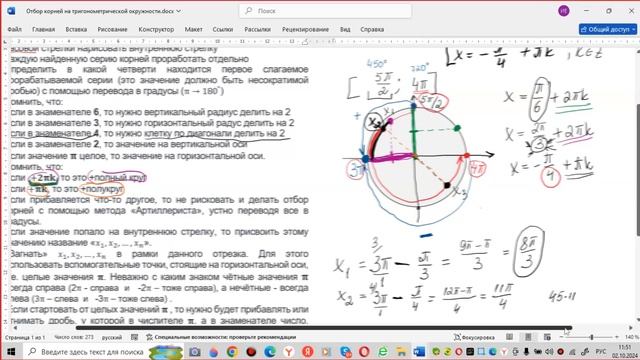Open Internet Explorer from the taskbar
Image resolution: width=640 pixels, height=360 pixels.
[383, 351]
